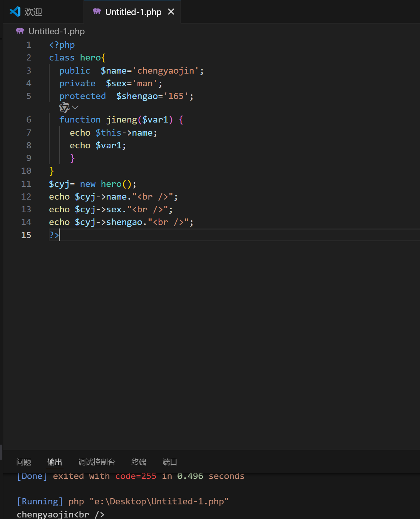Click line number 1 in the gutter
Viewport: 420px width, 519px height.
pos(29,45)
